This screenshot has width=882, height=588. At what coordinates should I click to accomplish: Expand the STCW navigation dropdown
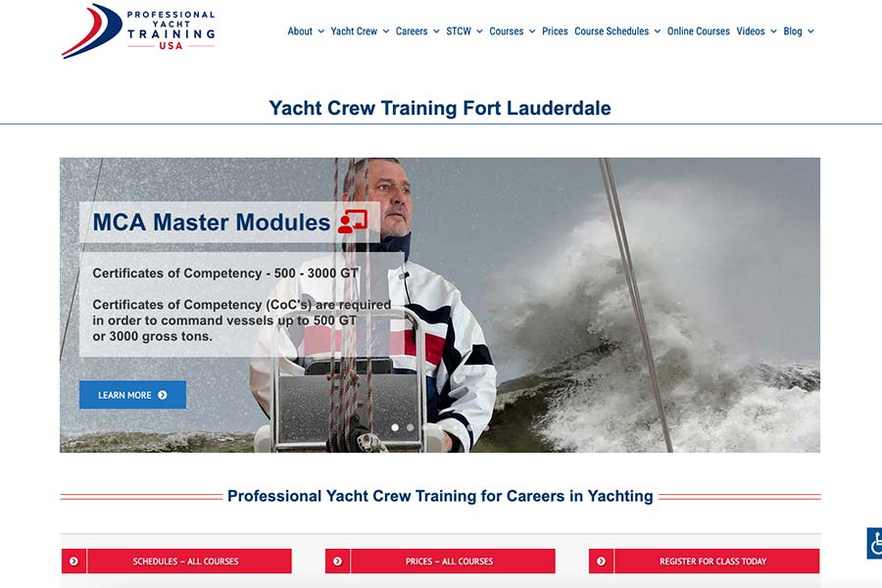(x=465, y=31)
